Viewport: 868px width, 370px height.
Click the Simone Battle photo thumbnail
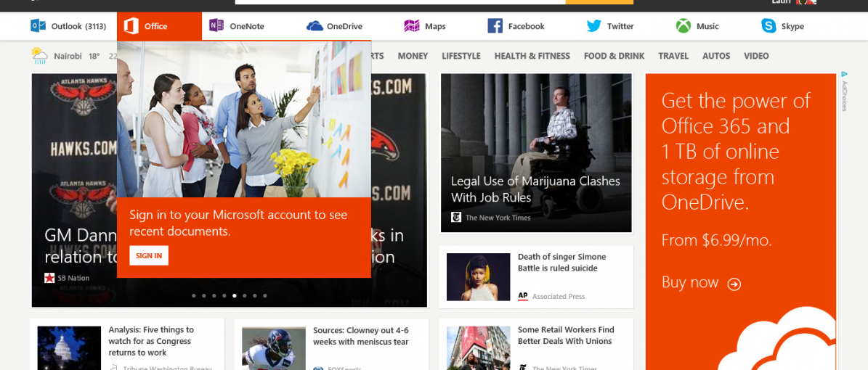(478, 277)
